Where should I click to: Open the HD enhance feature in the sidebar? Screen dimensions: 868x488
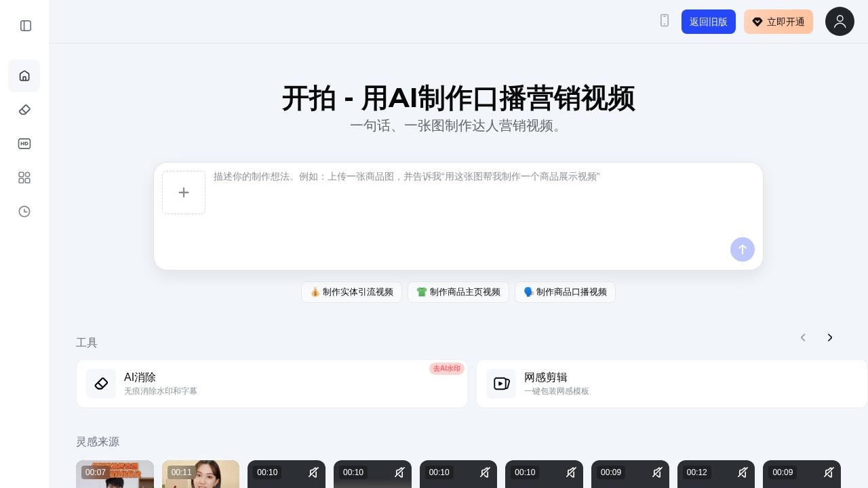24,144
